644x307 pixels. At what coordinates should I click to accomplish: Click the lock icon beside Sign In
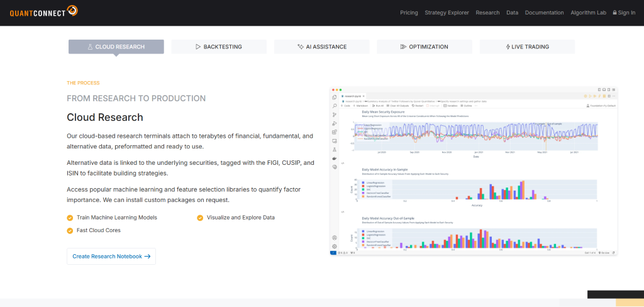(x=615, y=13)
